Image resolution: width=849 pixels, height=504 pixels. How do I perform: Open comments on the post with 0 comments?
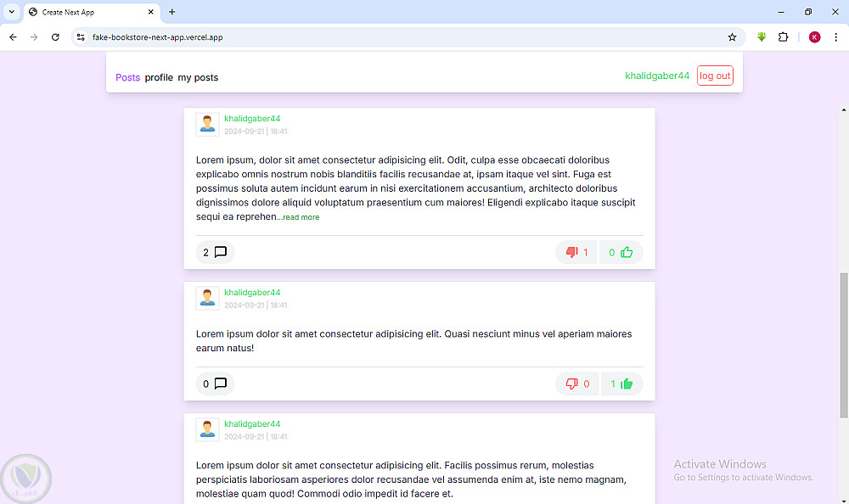(215, 384)
